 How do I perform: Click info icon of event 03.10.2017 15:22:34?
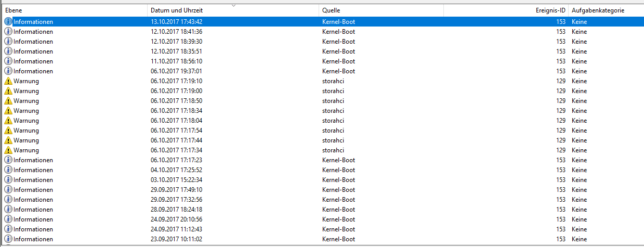click(x=8, y=180)
